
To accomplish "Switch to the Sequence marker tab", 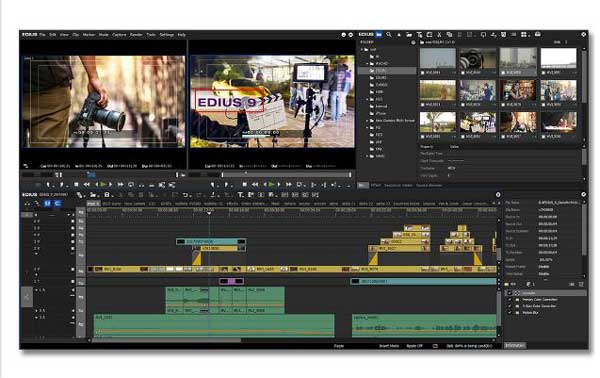I will 398,186.
